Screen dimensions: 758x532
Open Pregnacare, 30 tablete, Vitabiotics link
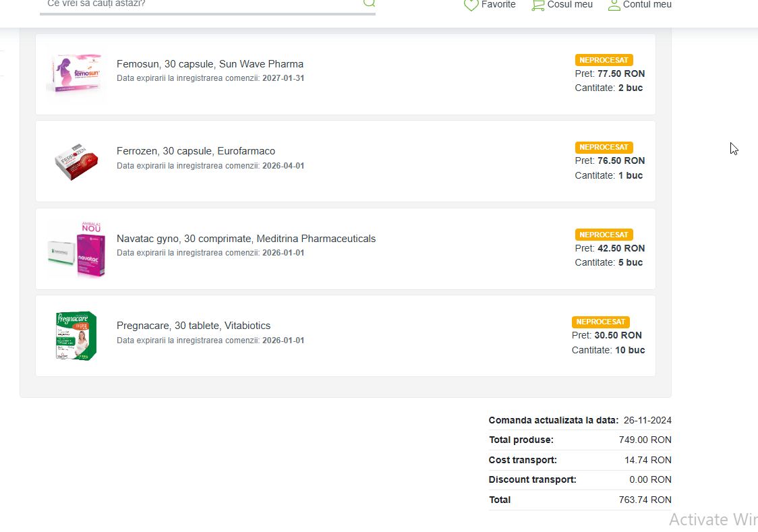tap(194, 326)
